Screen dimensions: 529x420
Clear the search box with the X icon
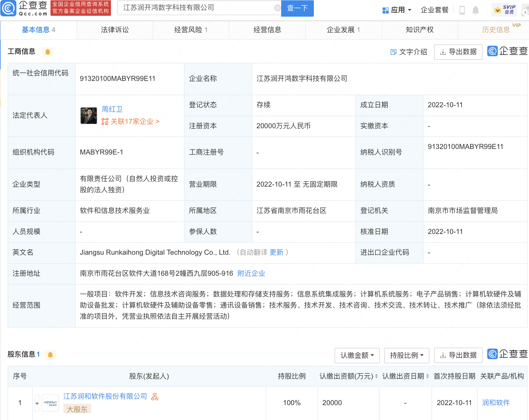click(x=277, y=8)
